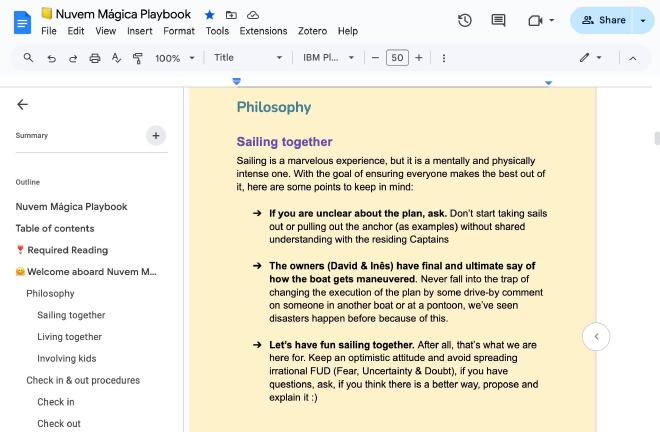Open the video call options arrow
This screenshot has width=660, height=432.
551,20
